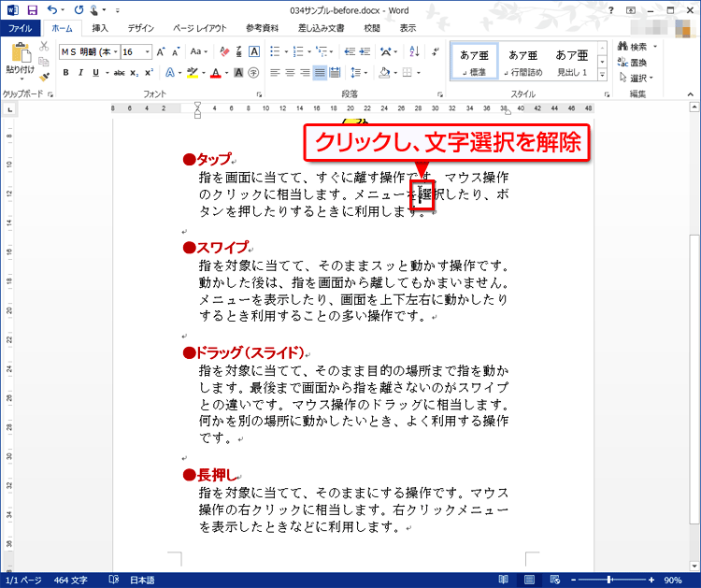Image resolution: width=701 pixels, height=588 pixels.
Task: Expand bullet list options
Action: (x=286, y=51)
